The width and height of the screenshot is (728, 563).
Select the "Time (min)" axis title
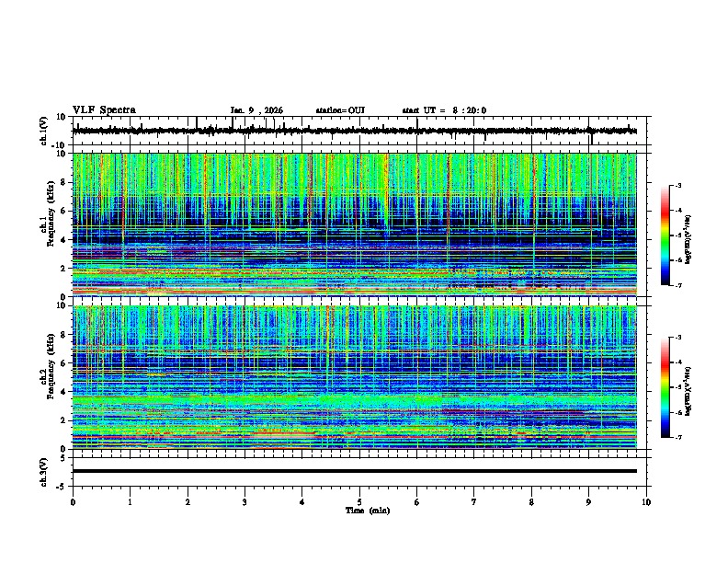(368, 511)
